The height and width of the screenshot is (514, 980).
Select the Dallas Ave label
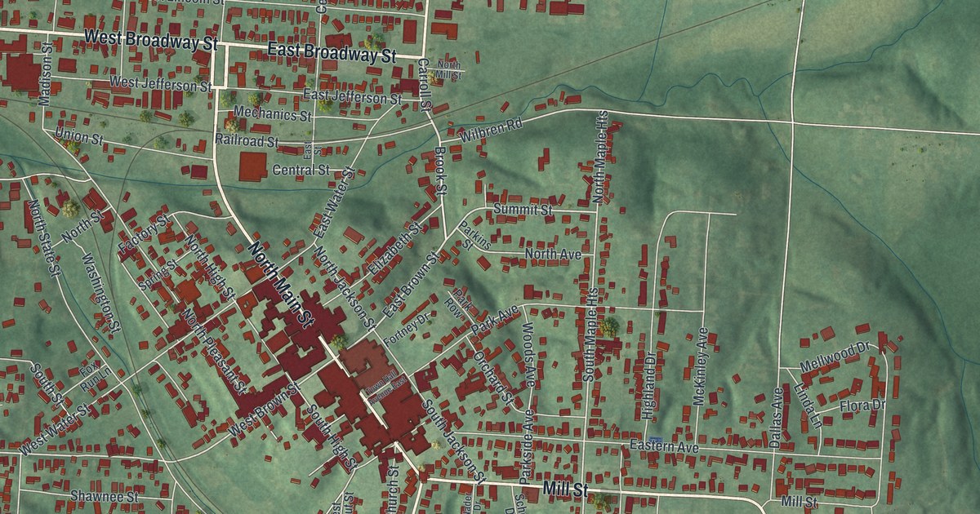[777, 416]
